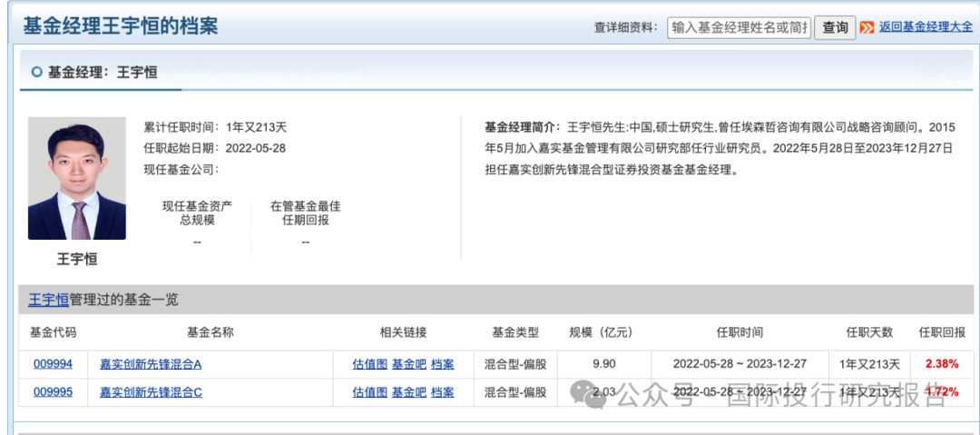Click the 2.38% return value
The height and width of the screenshot is (435, 980).
pos(942,364)
